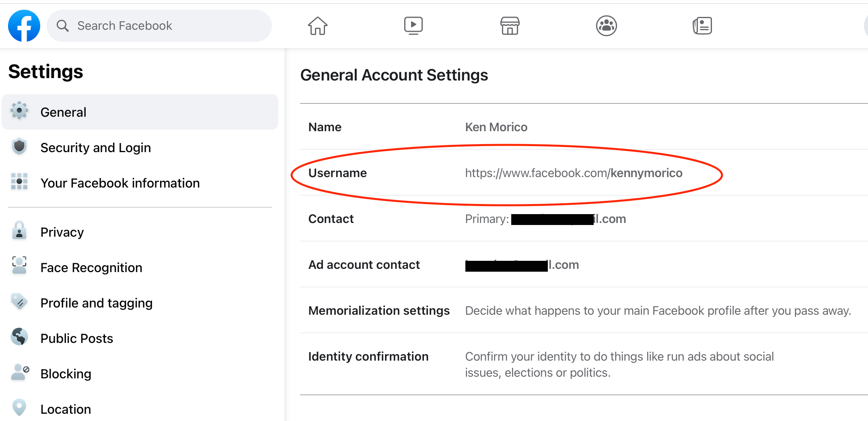Click the Blocking icon in sidebar
Viewport: 868px width, 421px height.
click(x=19, y=373)
